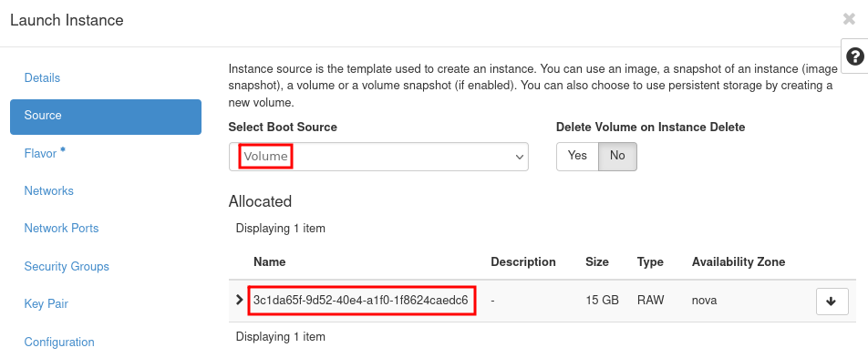Click the Delete Volume on Instance Delete label
This screenshot has width=868, height=358.
pyautogui.click(x=650, y=127)
